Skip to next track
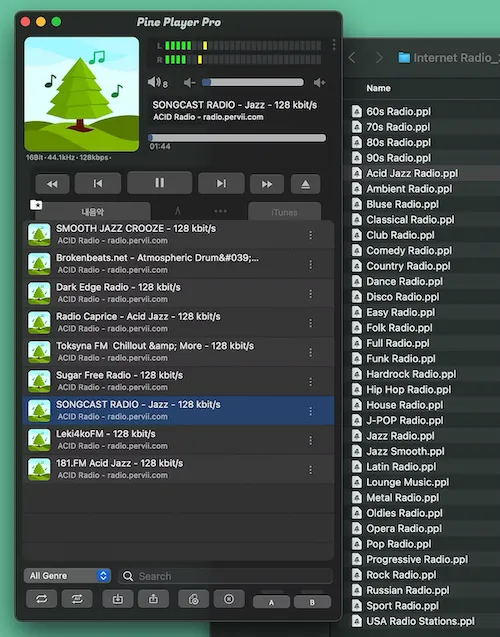500x637 pixels. point(221,183)
